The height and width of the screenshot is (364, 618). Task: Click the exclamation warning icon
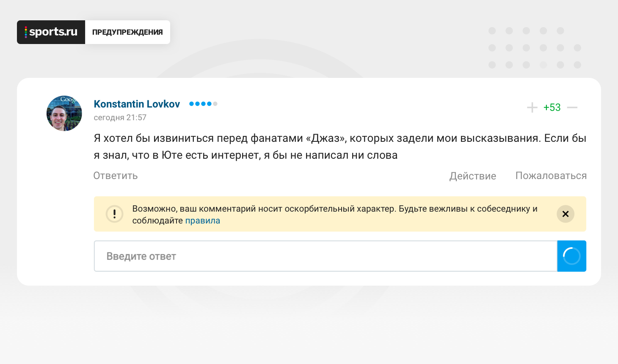pyautogui.click(x=114, y=214)
